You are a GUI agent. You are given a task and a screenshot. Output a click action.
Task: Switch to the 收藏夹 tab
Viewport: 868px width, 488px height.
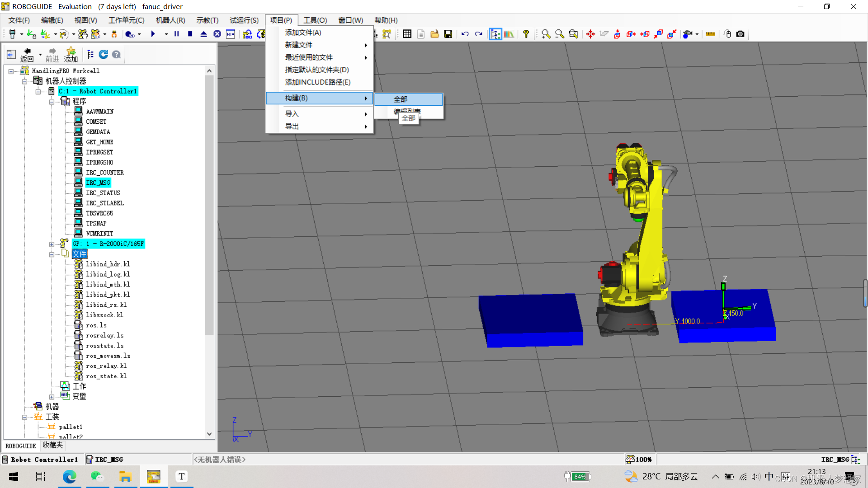(x=52, y=446)
